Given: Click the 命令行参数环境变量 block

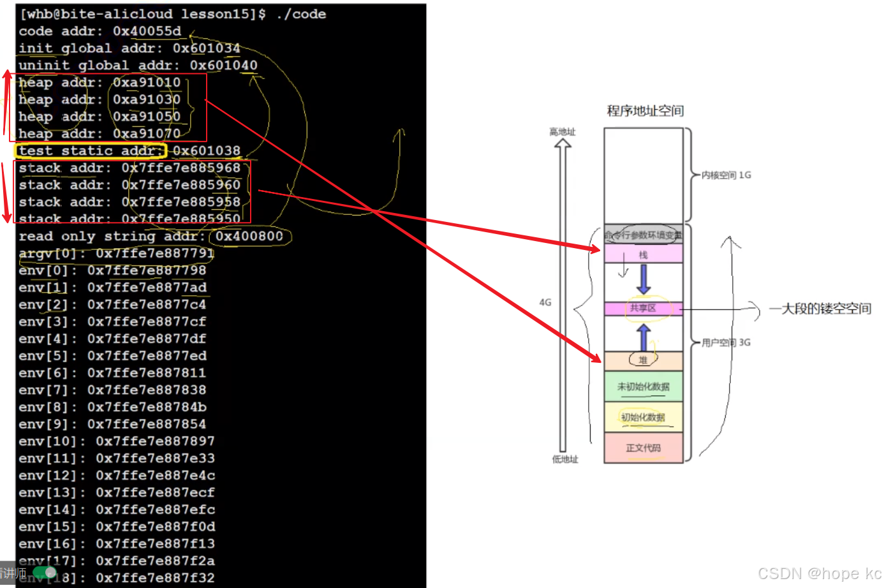Looking at the screenshot, I should tap(644, 235).
